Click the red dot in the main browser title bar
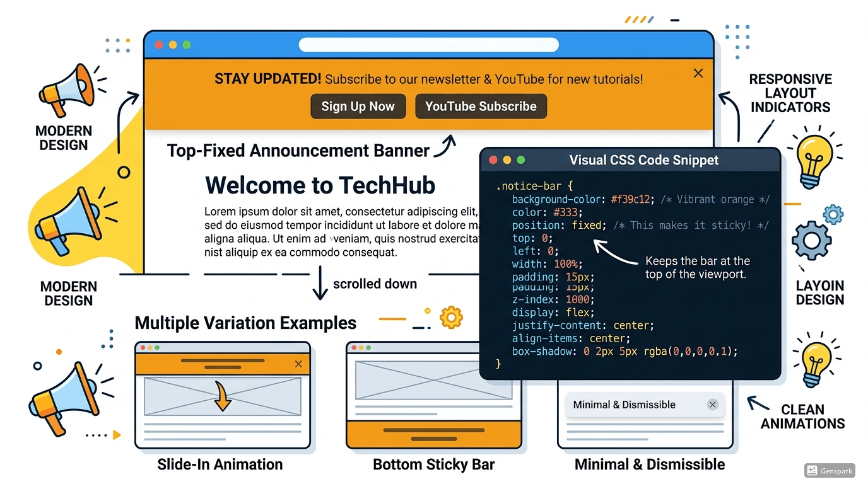This screenshot has height=484, width=868. coord(158,45)
